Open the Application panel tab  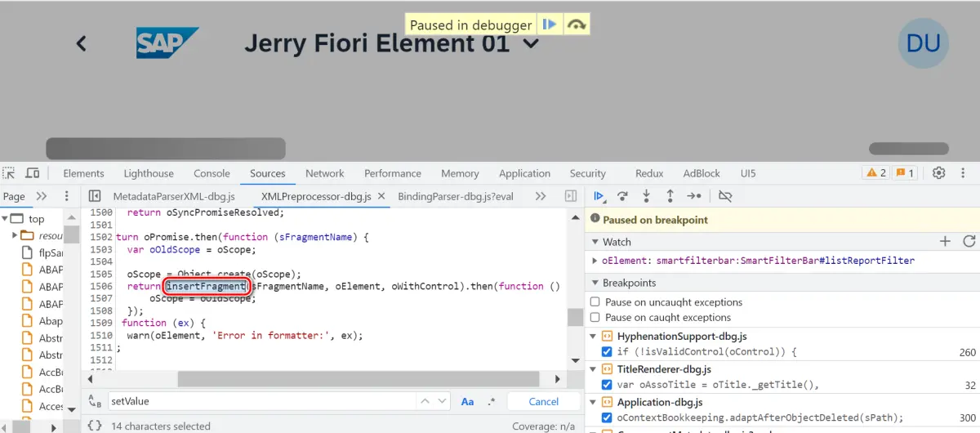point(524,173)
